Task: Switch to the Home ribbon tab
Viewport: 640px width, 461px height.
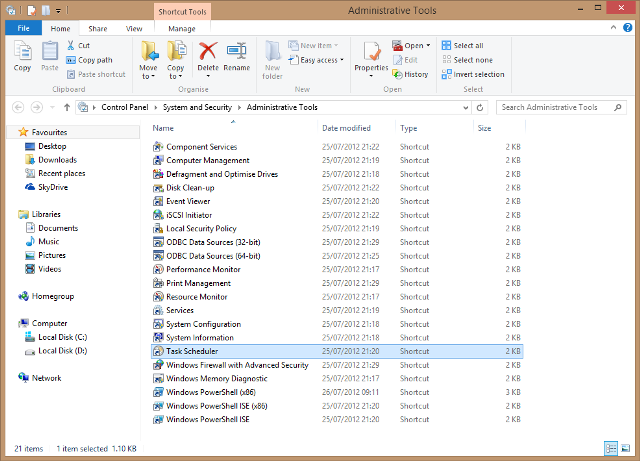Action: point(60,29)
